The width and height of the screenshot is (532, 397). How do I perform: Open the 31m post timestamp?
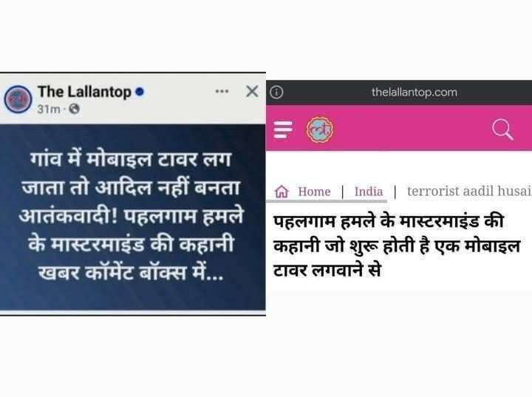(49, 109)
